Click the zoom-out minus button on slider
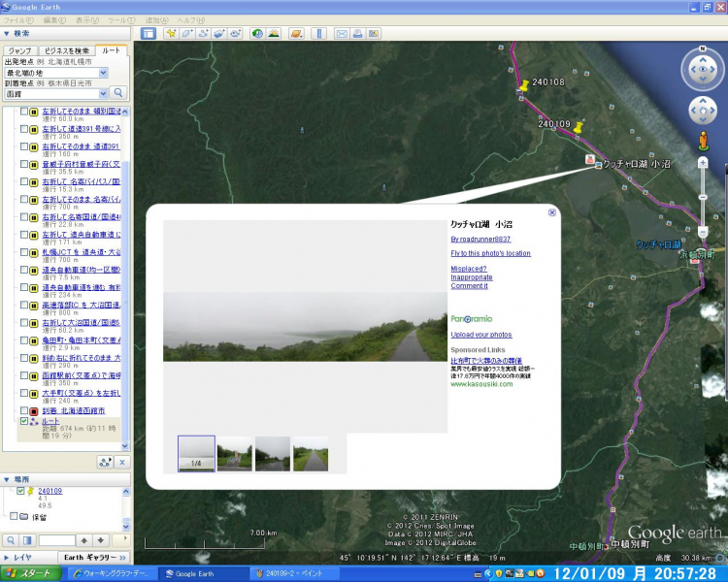Image resolution: width=728 pixels, height=582 pixels. [x=703, y=232]
